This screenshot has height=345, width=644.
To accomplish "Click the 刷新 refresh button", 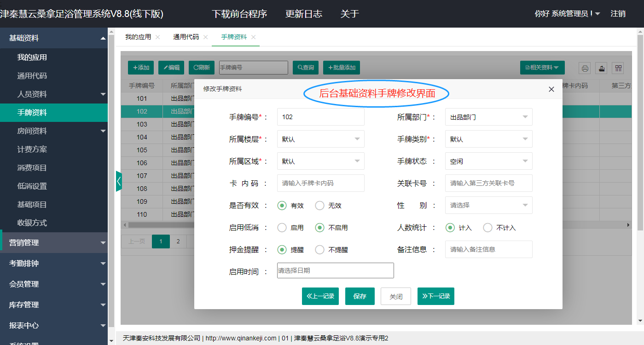I will point(202,68).
